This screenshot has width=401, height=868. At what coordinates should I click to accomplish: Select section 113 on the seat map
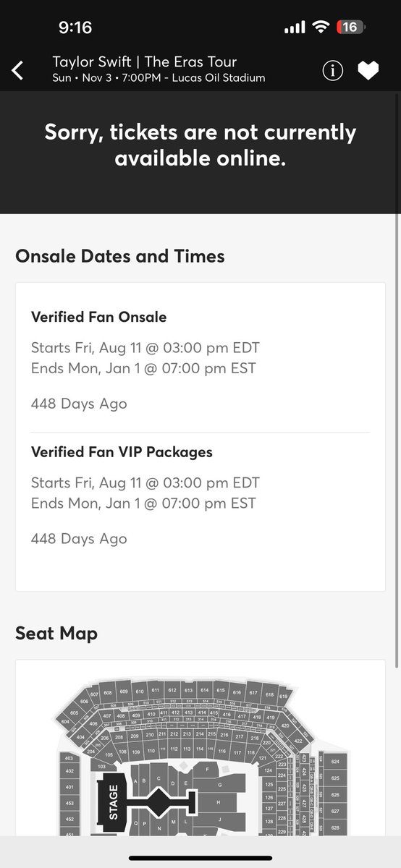(185, 749)
